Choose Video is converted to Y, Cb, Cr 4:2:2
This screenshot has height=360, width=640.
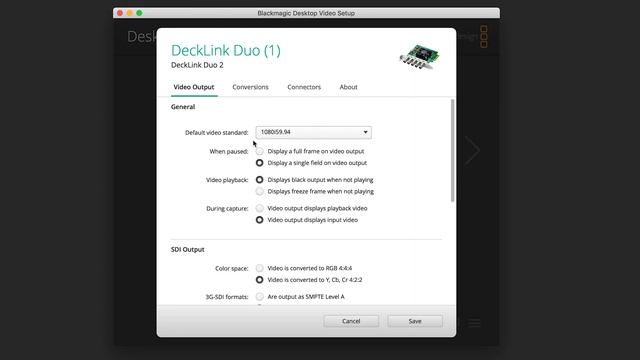click(260, 280)
